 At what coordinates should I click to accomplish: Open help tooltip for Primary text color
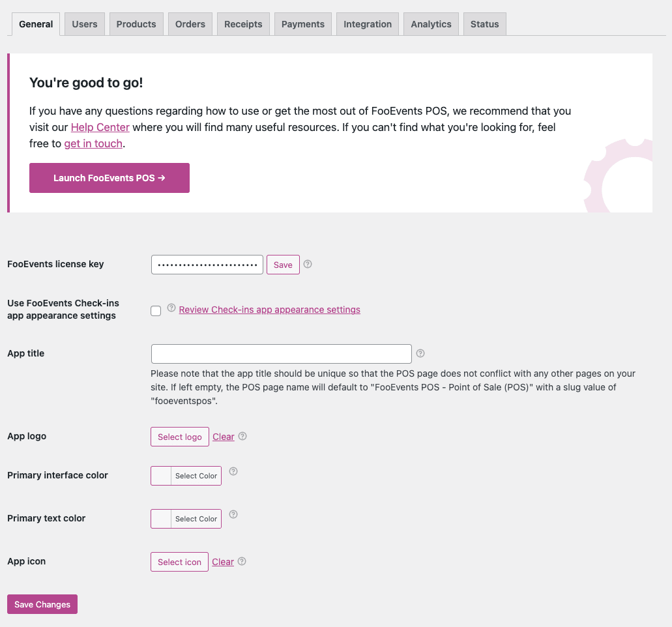click(x=233, y=514)
